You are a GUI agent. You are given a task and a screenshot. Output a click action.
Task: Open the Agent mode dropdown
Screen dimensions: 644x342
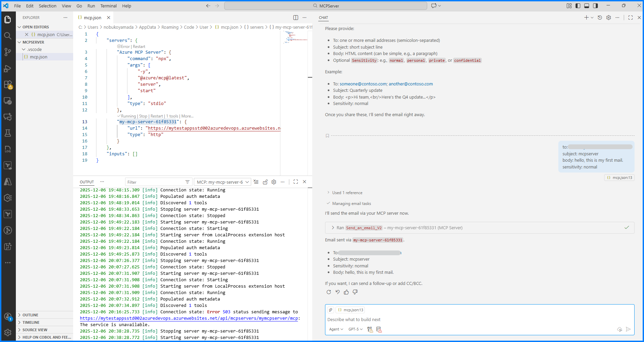pyautogui.click(x=336, y=329)
